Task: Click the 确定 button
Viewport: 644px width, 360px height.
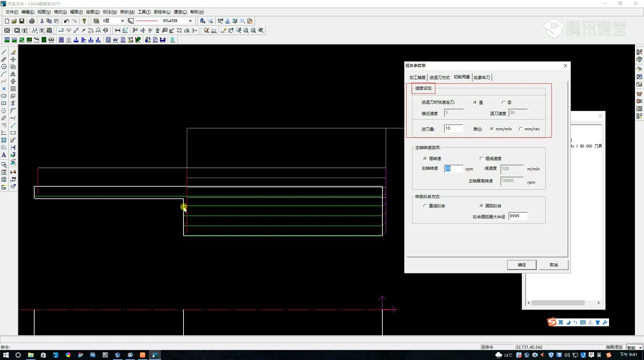Action: coord(522,265)
